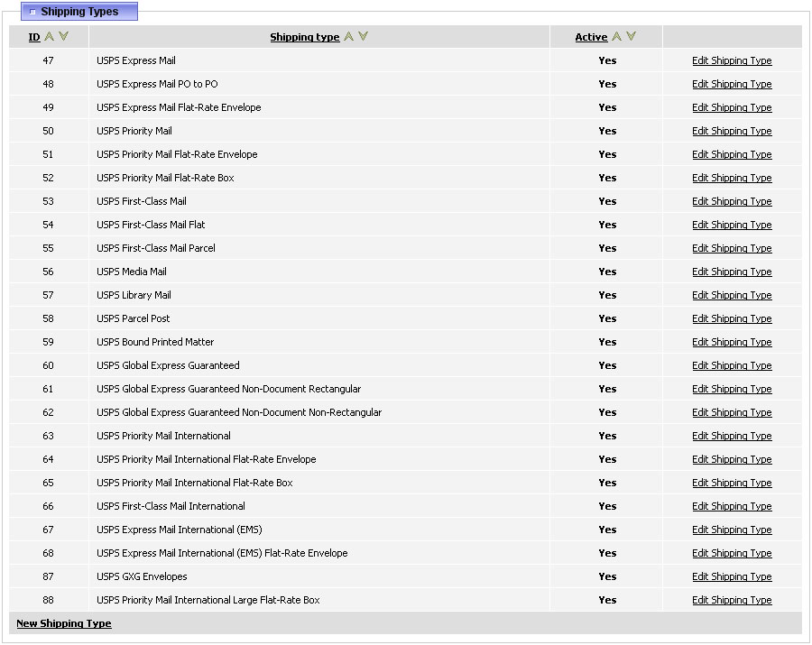Select 'USPS First-Class Mail Parcel' text
The height and width of the screenshot is (645, 812).
pyautogui.click(x=156, y=248)
